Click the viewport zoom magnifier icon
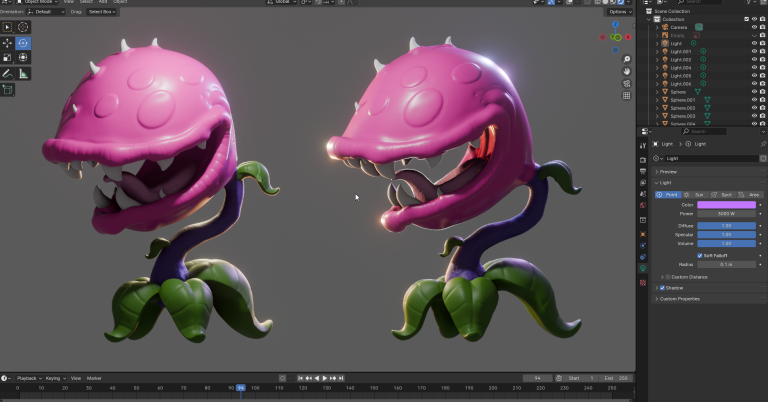 point(626,59)
